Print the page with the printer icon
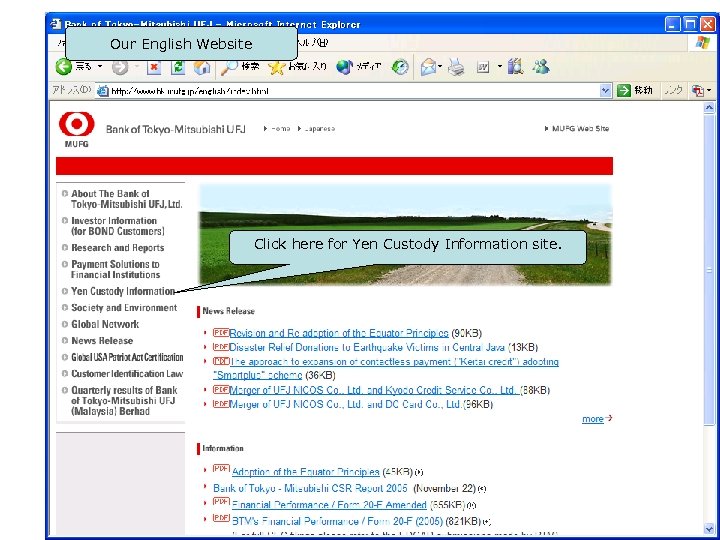 coord(456,68)
